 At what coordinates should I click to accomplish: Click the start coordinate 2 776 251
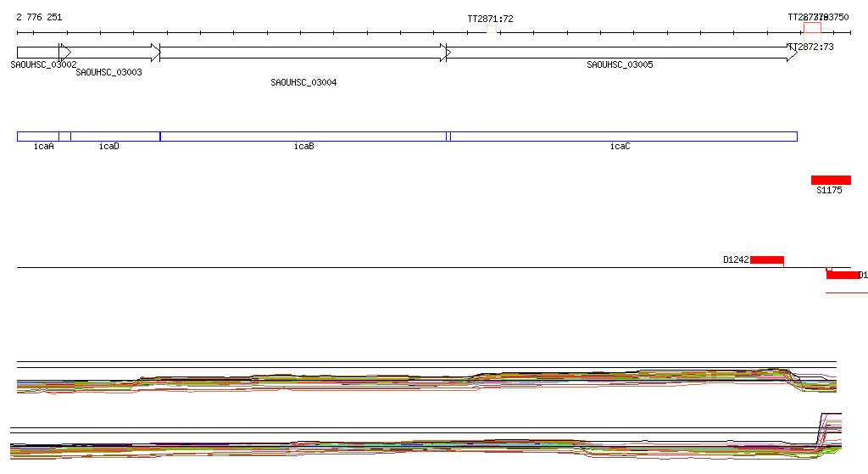click(x=39, y=18)
